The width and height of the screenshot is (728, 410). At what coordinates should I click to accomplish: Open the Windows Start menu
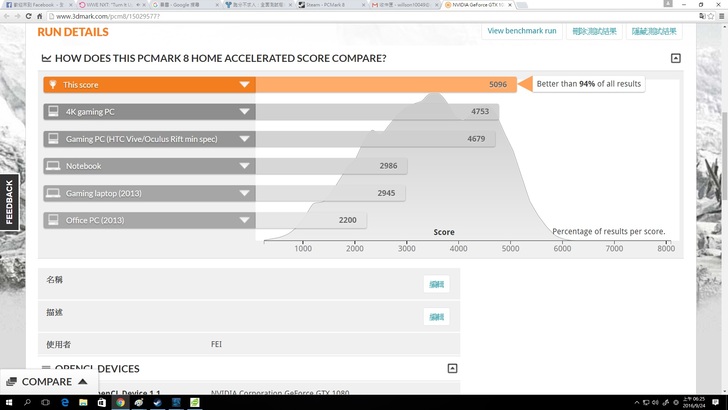[8, 403]
